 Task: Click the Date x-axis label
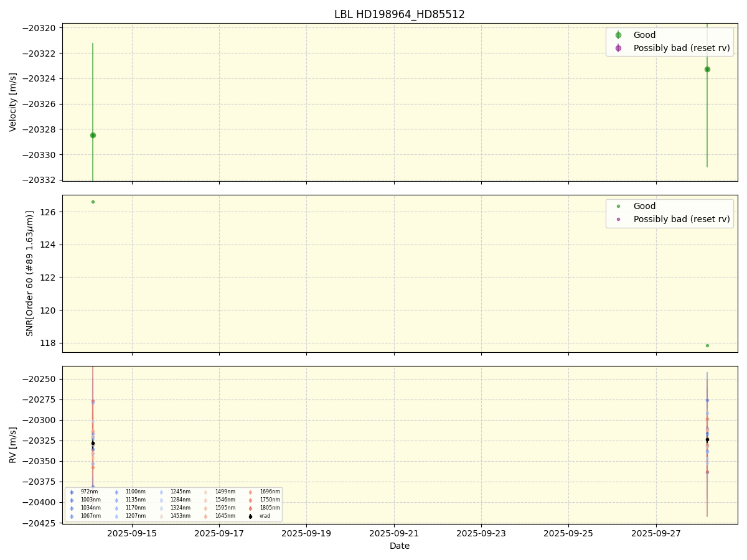coord(399,546)
